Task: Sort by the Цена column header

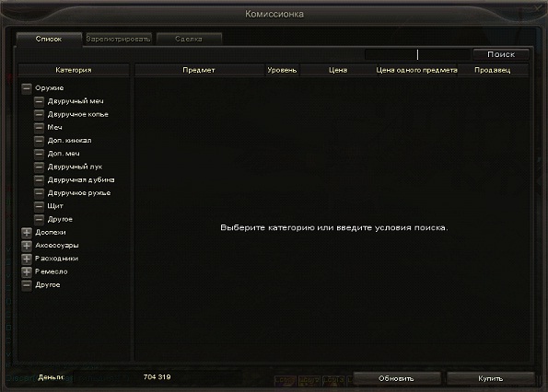Action: tap(338, 70)
